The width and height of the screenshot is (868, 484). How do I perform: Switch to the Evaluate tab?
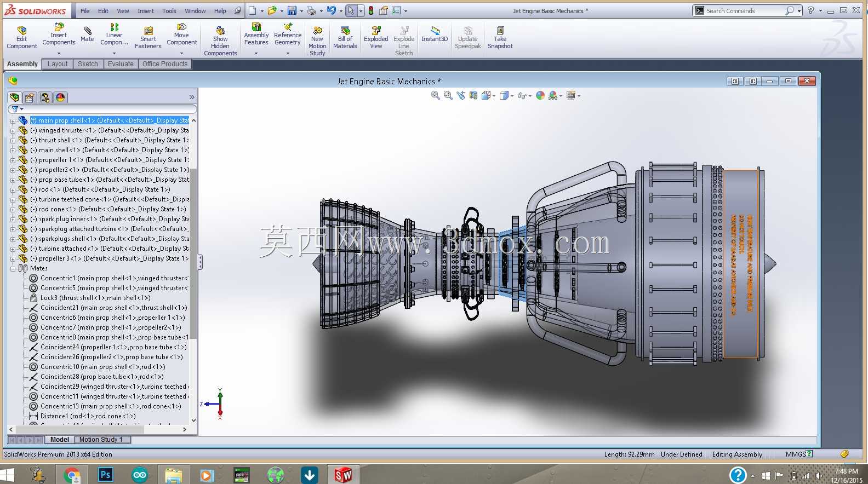pyautogui.click(x=121, y=64)
